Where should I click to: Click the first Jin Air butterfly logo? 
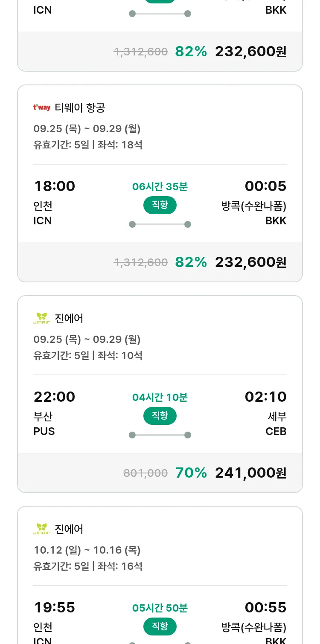pyautogui.click(x=42, y=318)
